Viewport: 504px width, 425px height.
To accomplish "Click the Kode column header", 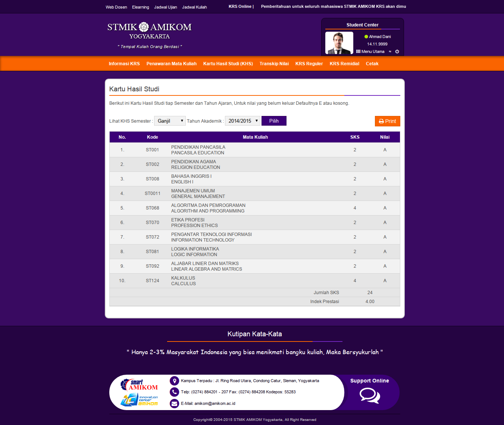I will tap(153, 137).
